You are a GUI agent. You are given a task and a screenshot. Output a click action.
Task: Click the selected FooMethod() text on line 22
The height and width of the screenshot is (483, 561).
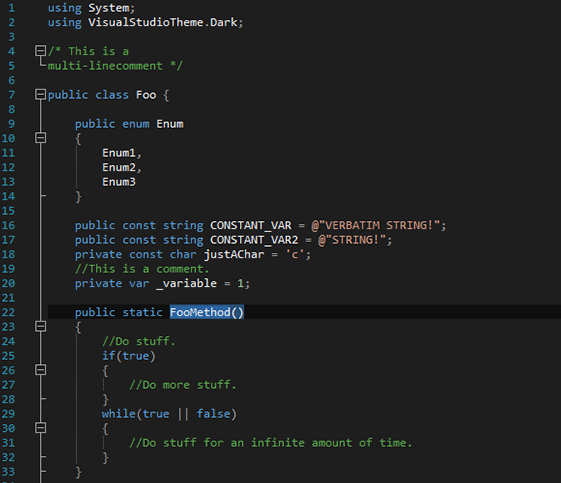(x=207, y=312)
